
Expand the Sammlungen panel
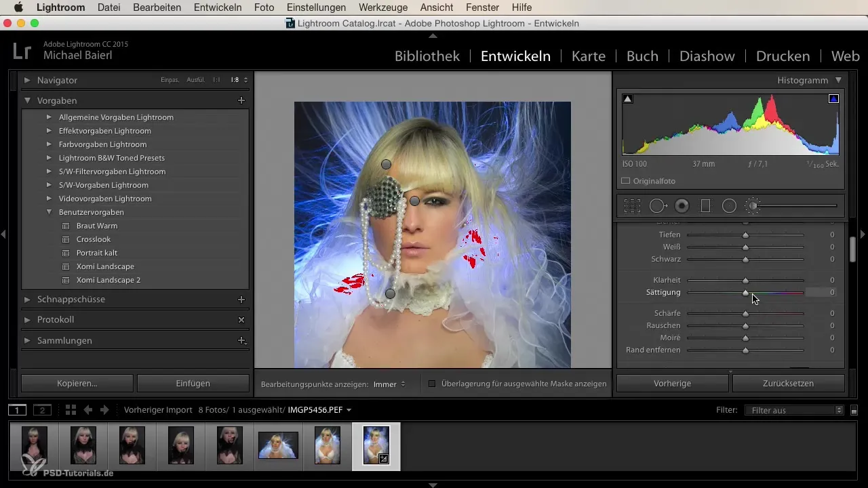tap(27, 340)
